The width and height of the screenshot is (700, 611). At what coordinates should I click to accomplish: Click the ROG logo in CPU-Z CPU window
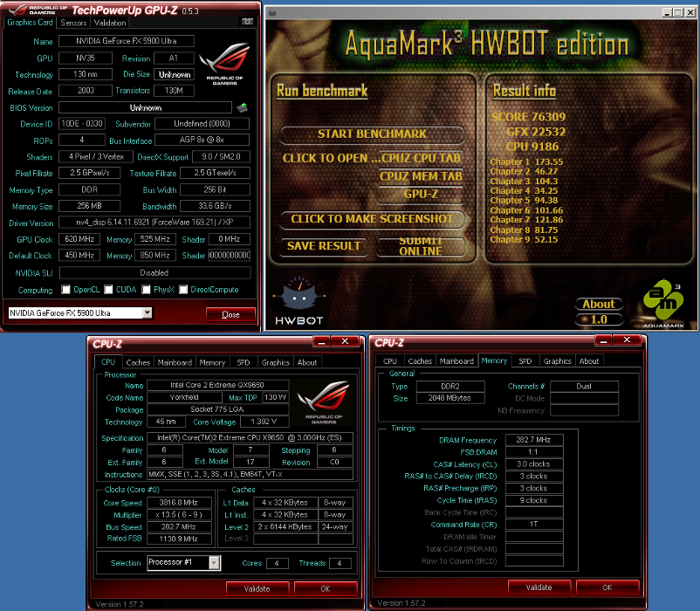(324, 402)
